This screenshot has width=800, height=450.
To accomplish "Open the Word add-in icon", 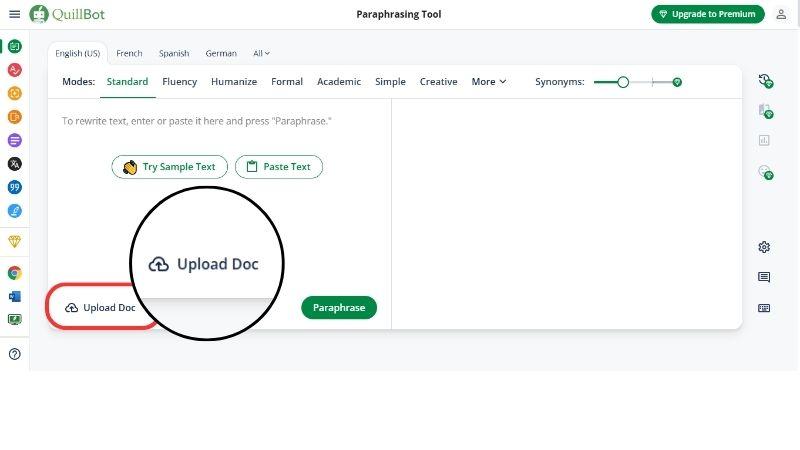I will point(15,296).
